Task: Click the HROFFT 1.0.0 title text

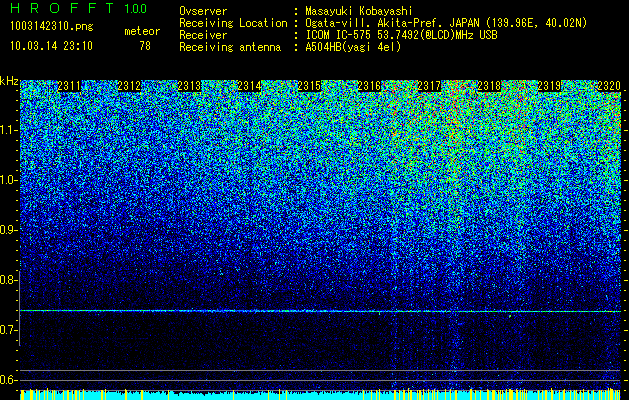Action: [79, 8]
